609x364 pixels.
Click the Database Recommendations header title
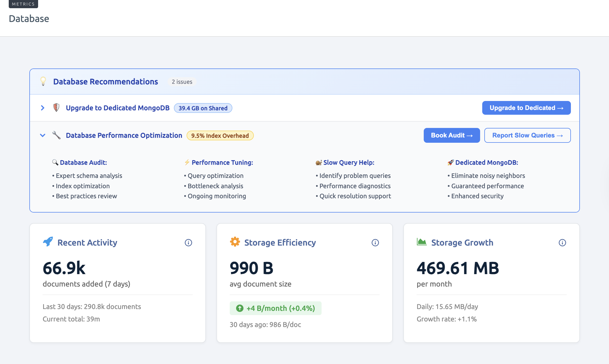tap(105, 82)
